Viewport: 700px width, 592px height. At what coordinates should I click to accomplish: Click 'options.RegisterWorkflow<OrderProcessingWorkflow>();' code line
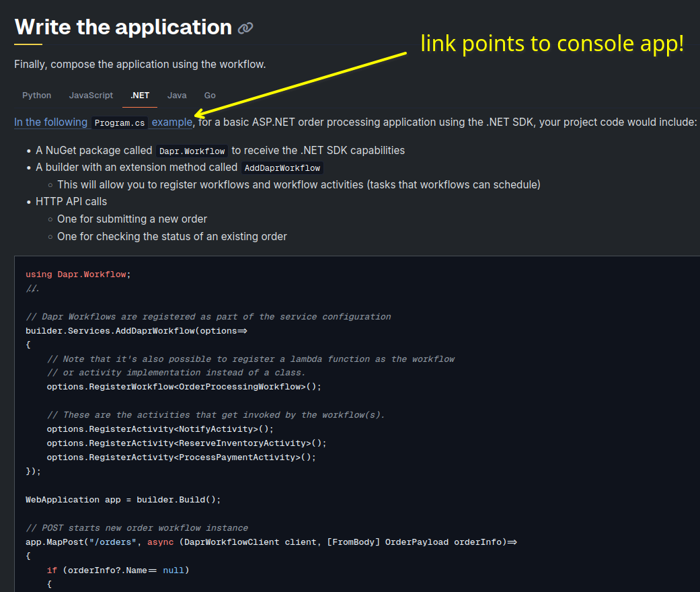click(x=184, y=386)
